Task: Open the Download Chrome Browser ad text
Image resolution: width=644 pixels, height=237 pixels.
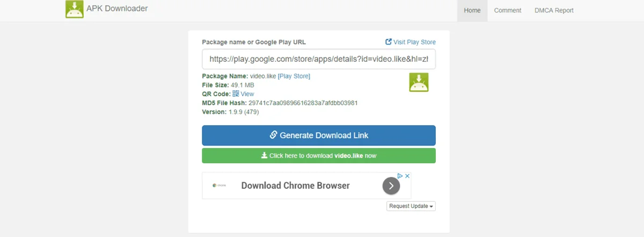Action: tap(295, 186)
